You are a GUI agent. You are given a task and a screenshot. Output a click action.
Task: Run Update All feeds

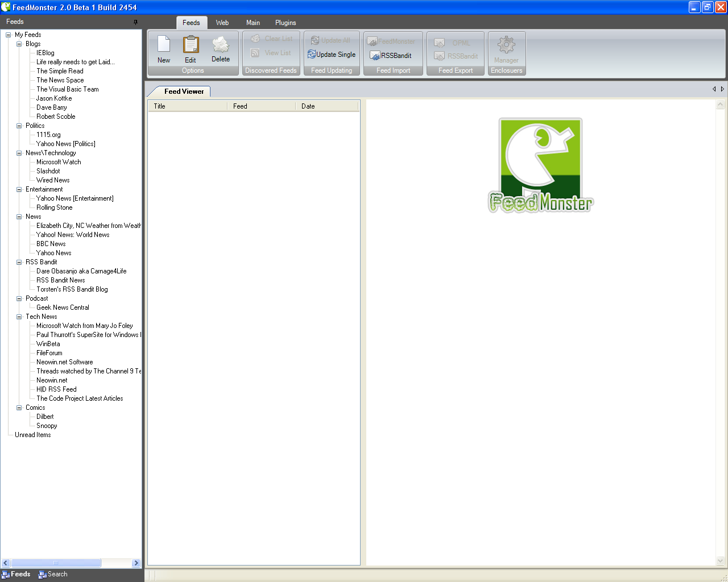(330, 40)
